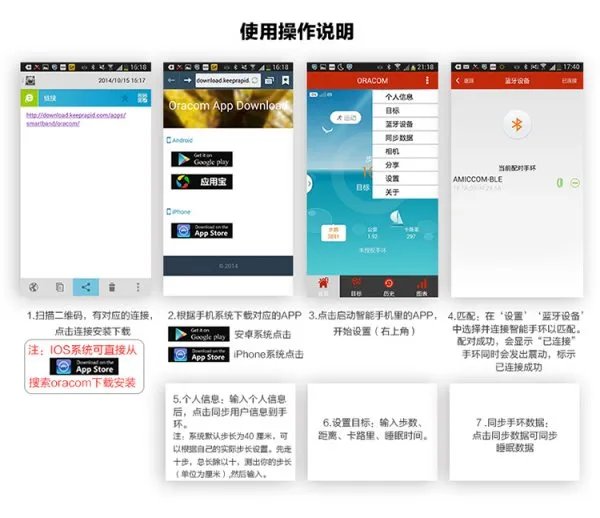Image resolution: width=600 pixels, height=518 pixels.
Task: Select 目标 in the ORACOM dropdown menu
Action: [405, 111]
